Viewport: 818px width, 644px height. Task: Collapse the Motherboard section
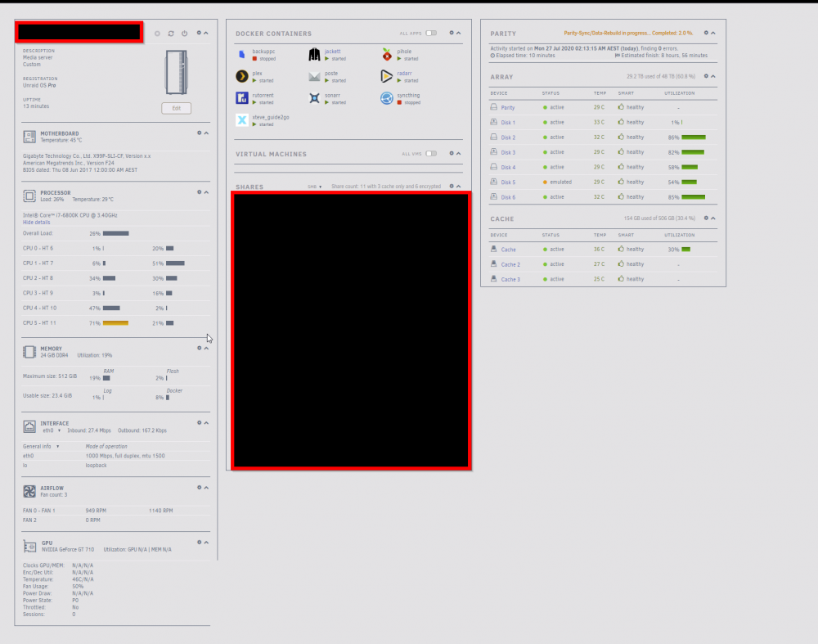(x=207, y=133)
